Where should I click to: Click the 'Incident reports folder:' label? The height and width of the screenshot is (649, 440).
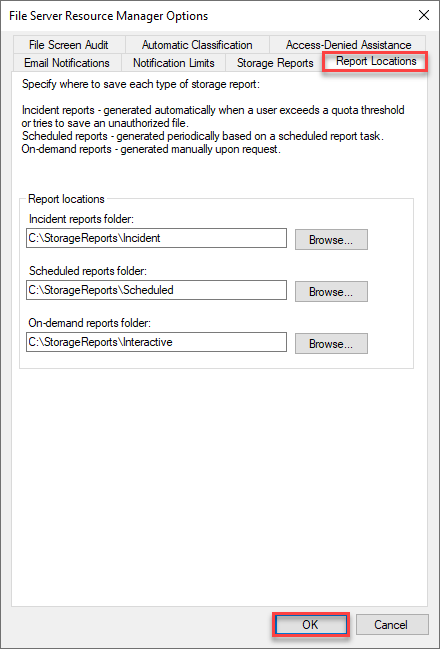tap(82, 219)
